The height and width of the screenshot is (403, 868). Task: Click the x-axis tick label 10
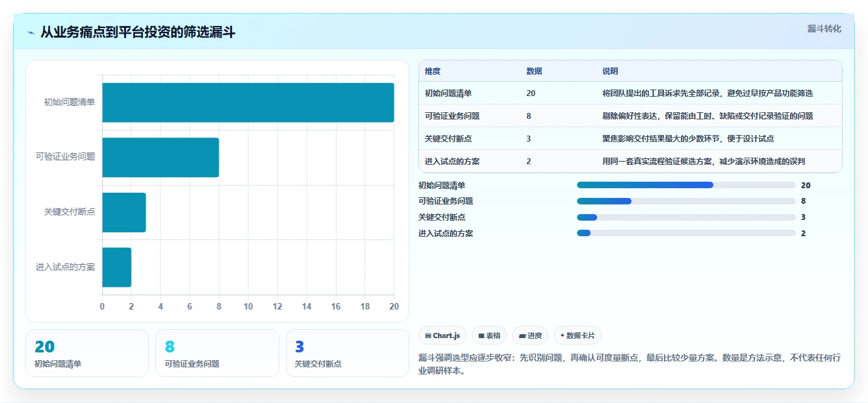(248, 306)
